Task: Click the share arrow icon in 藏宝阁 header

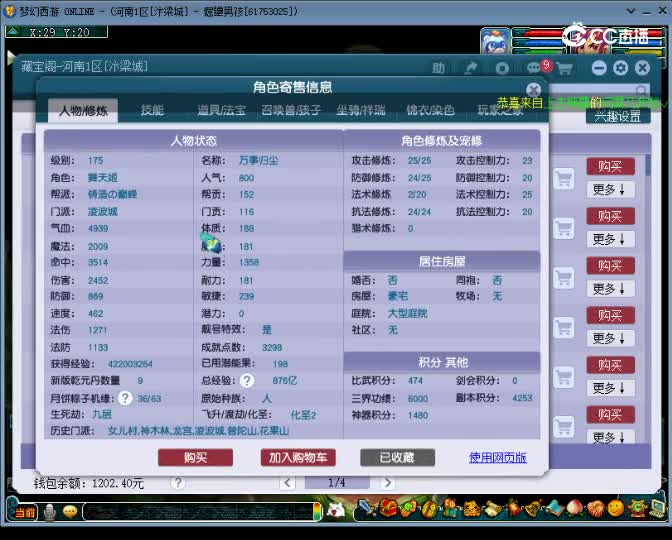Action: (x=471, y=68)
